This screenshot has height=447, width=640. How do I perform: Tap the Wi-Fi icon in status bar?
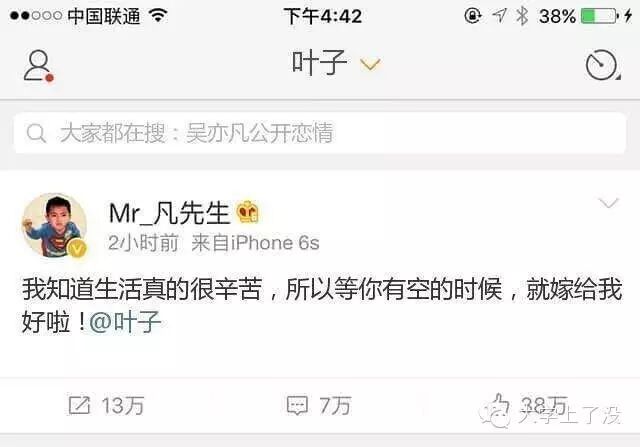pos(158,16)
